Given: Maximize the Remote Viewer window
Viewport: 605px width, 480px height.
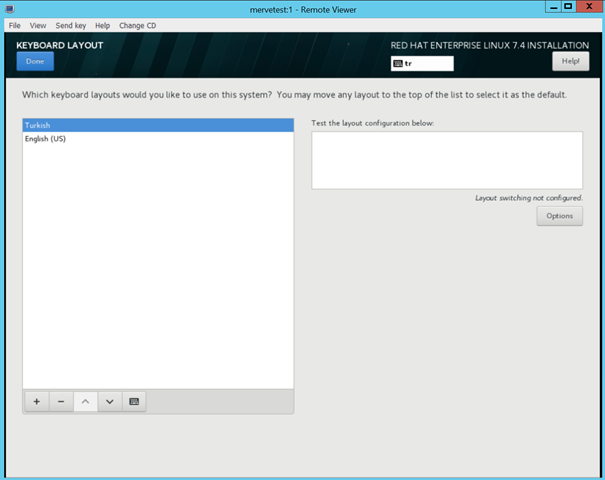Looking at the screenshot, I should [x=568, y=7].
